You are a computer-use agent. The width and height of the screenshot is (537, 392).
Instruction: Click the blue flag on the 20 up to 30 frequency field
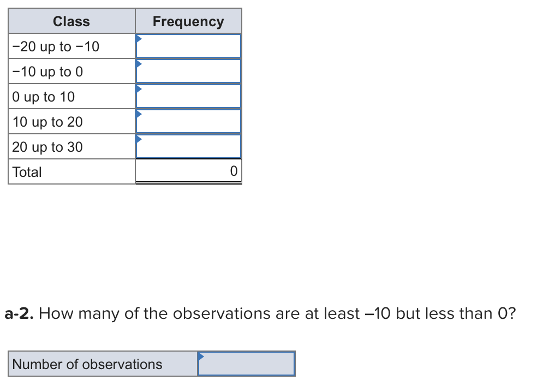[139, 138]
